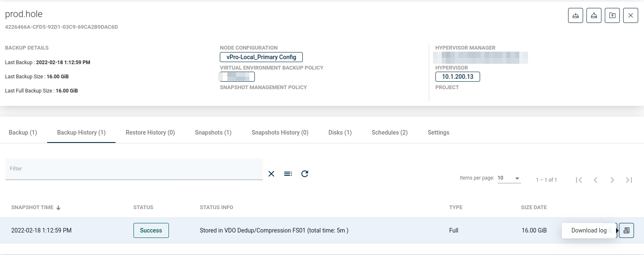Close the prod.hole details panel
This screenshot has height=255, width=644.
tap(630, 15)
